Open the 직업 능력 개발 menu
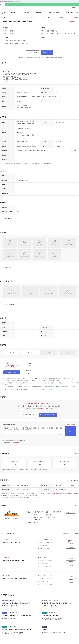This screenshot has width=79, height=644. tap(54, 13)
